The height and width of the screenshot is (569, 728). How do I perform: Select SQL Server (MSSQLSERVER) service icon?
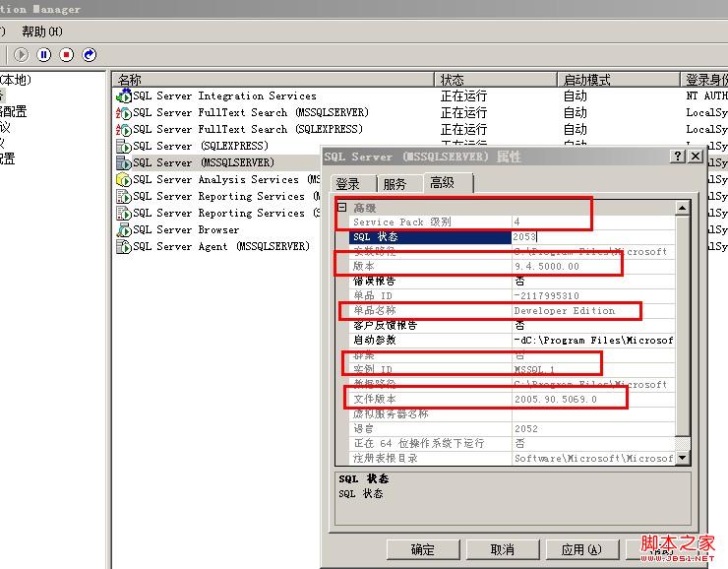(x=124, y=162)
